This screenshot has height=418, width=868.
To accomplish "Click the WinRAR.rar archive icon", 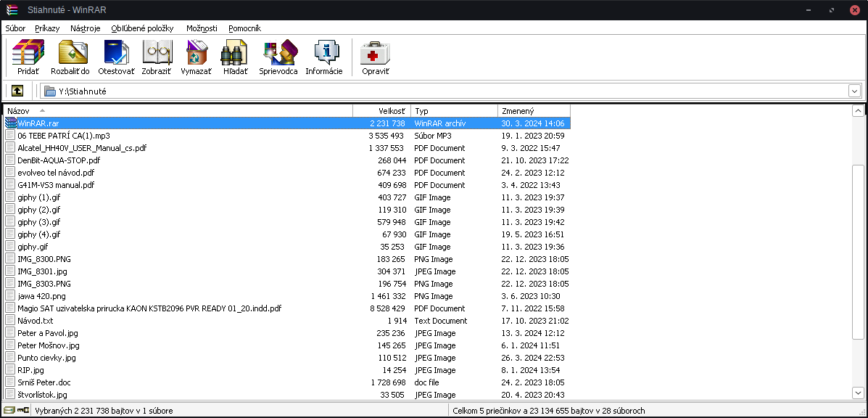I will (x=11, y=123).
